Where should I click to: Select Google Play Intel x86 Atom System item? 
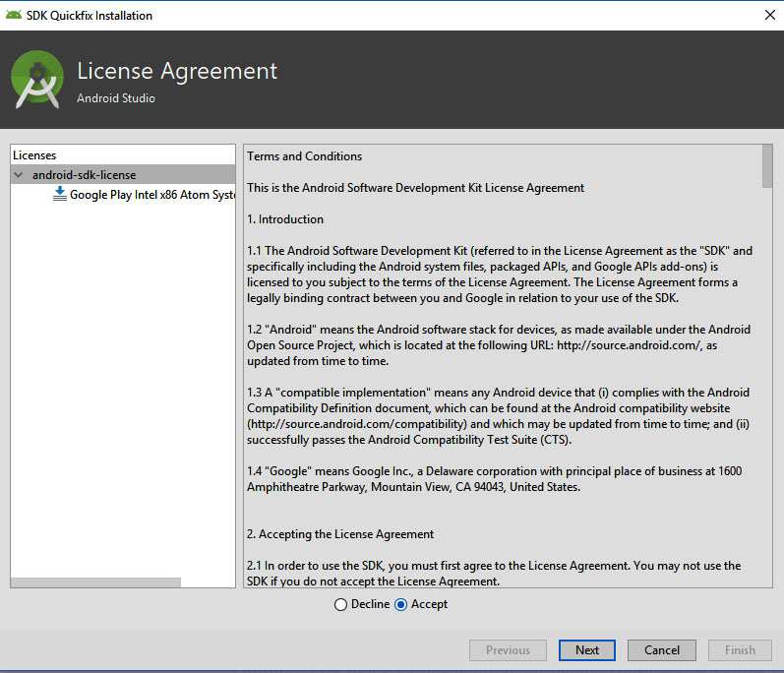(151, 195)
